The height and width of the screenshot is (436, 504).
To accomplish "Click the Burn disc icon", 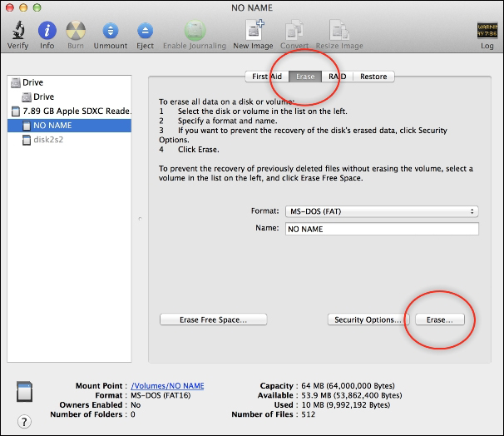I will [x=76, y=31].
